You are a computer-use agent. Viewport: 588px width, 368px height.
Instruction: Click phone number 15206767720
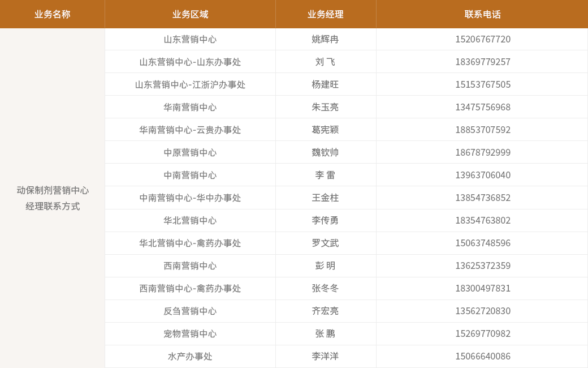pyautogui.click(x=482, y=39)
